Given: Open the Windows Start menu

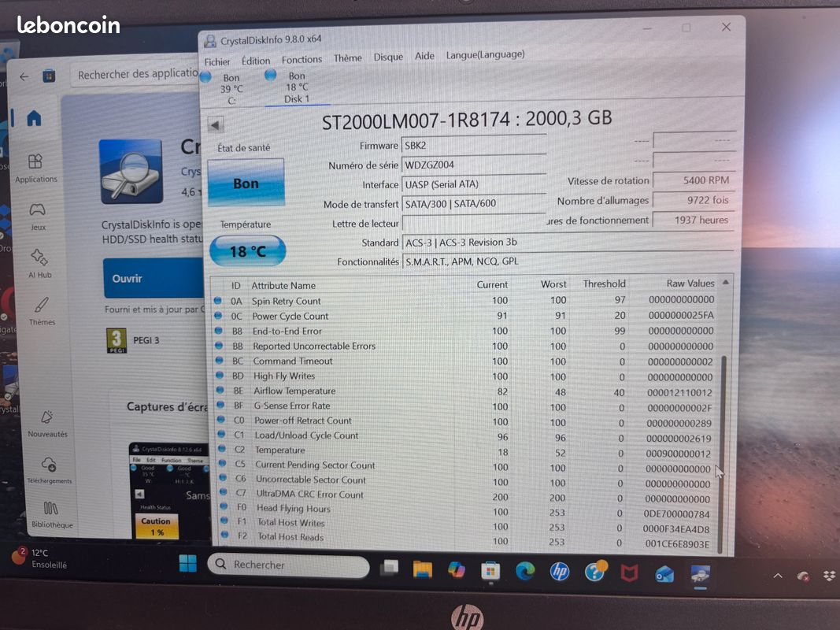Looking at the screenshot, I should tap(187, 563).
